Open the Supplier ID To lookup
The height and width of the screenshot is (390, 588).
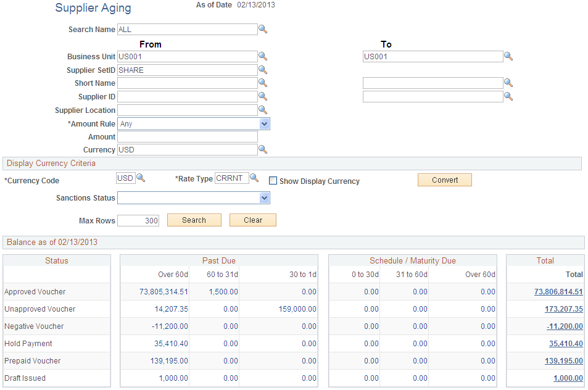point(508,96)
